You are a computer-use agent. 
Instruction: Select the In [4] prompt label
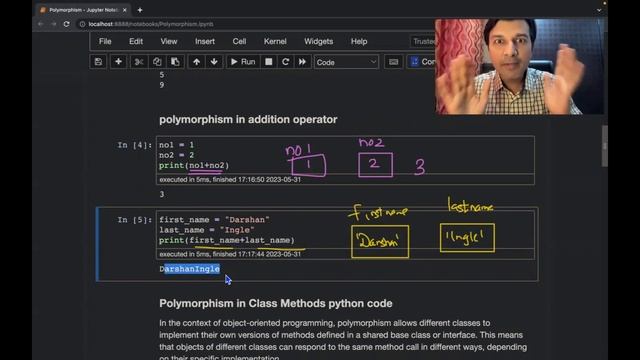coord(134,145)
